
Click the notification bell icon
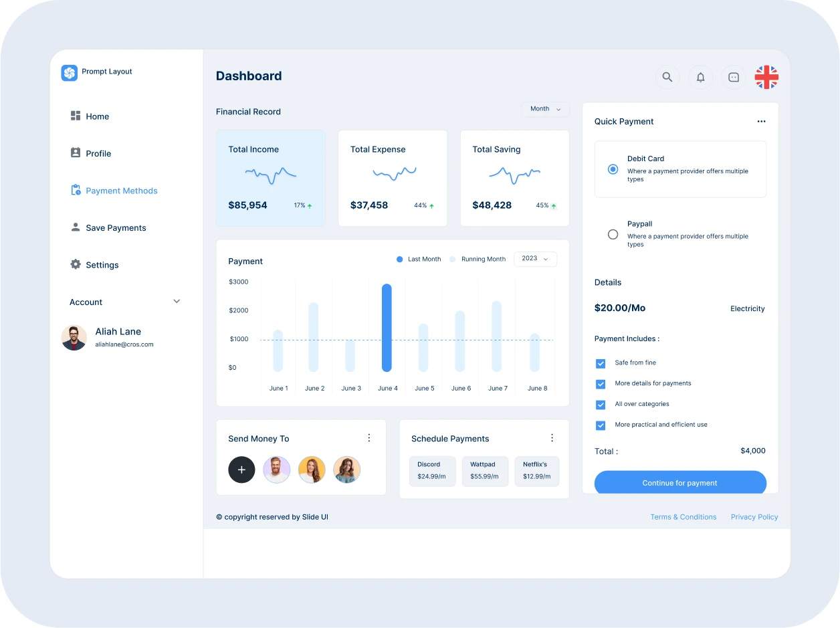(x=700, y=77)
